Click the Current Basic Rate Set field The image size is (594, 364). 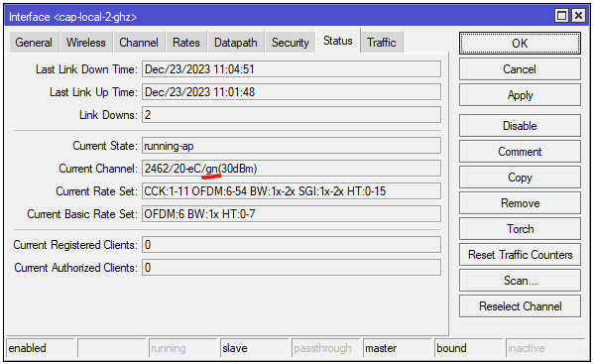[292, 214]
